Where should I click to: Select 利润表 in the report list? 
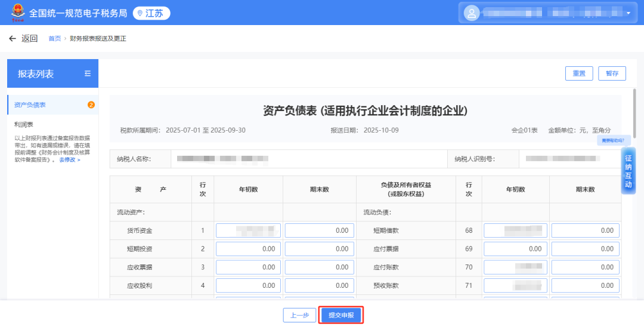coord(24,125)
